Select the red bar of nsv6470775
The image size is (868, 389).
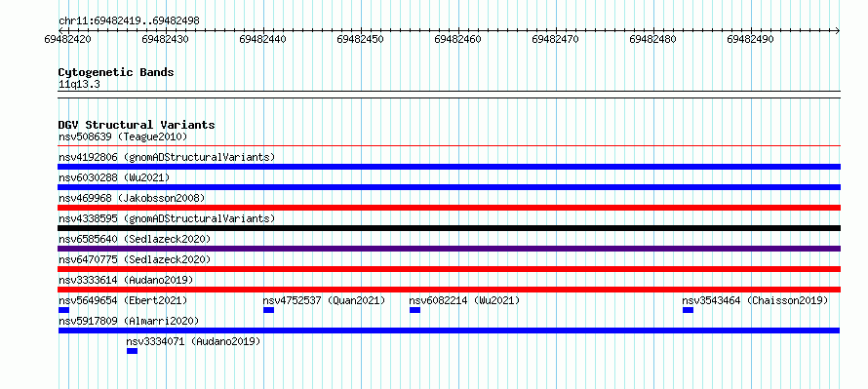449,269
